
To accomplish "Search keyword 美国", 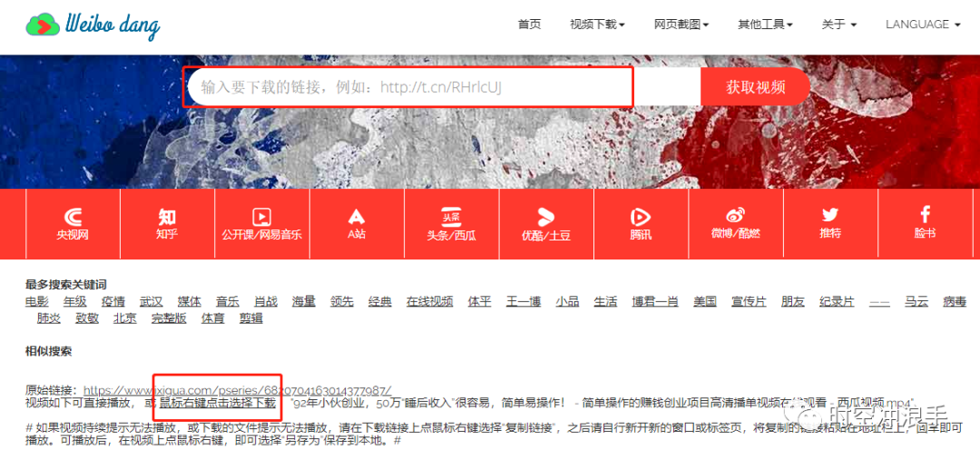I will 705,301.
